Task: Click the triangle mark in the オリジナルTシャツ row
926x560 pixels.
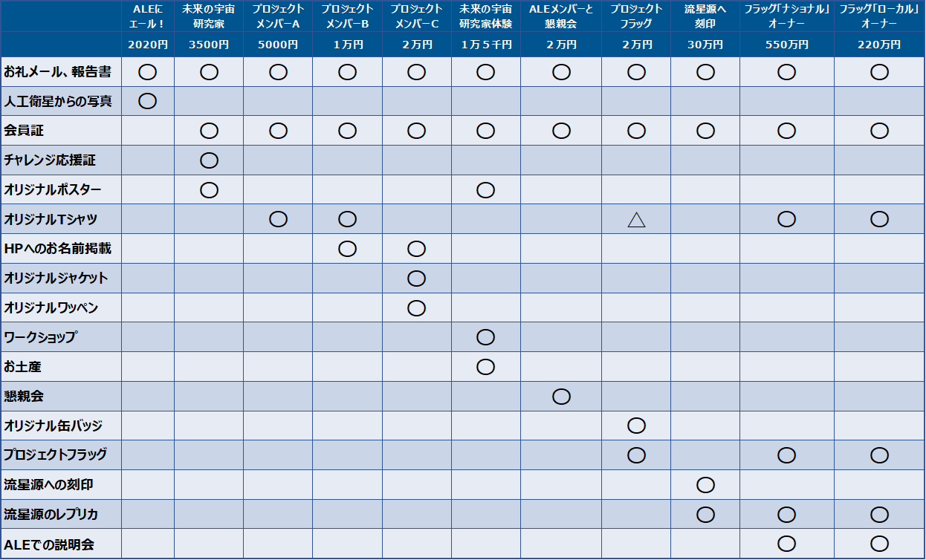Action: (x=636, y=219)
